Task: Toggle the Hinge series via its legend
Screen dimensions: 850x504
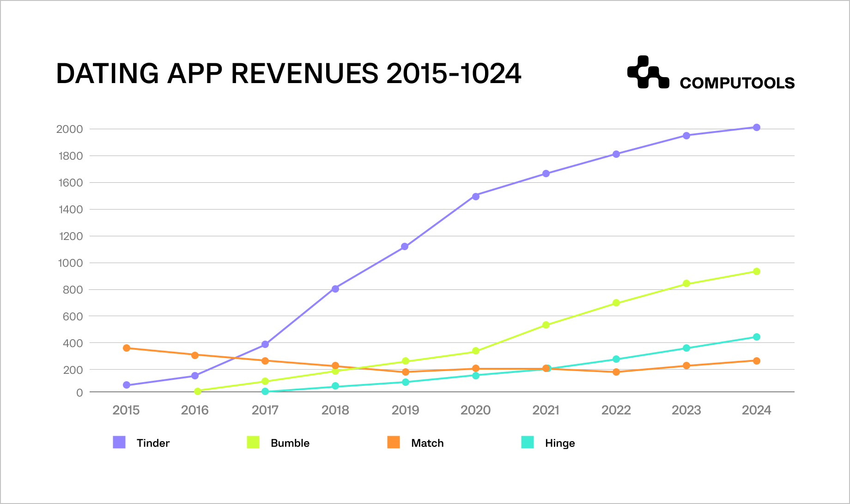Action: [x=528, y=443]
